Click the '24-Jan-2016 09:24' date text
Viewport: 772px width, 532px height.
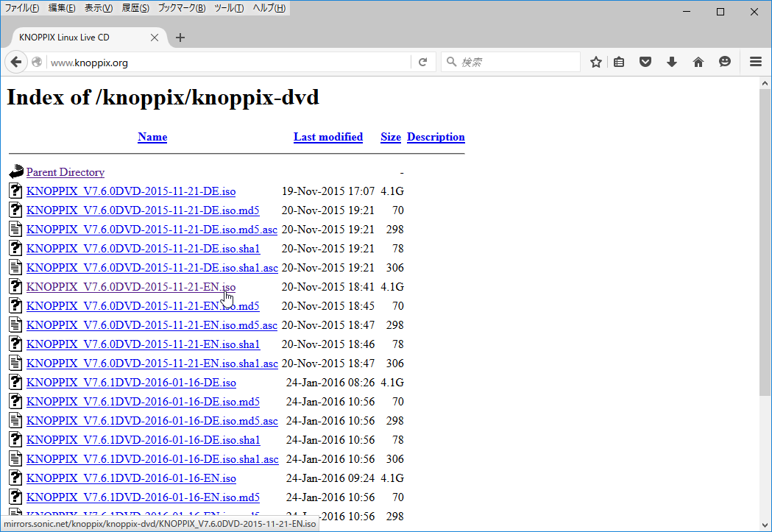tap(330, 478)
